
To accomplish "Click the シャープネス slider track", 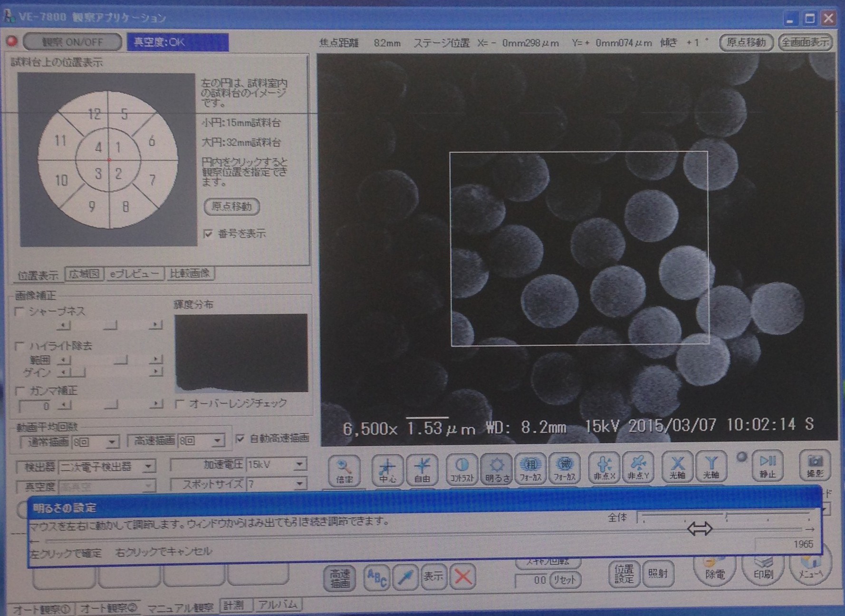I will click(109, 325).
